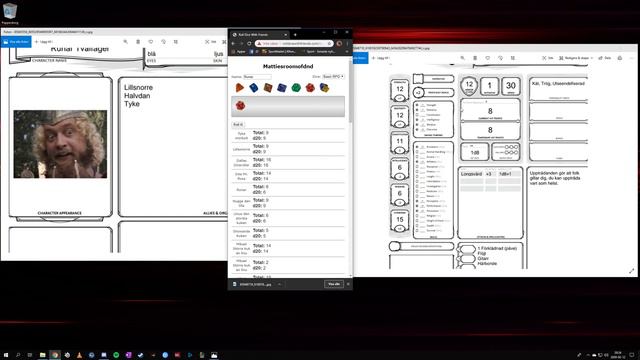Roll the green d12 die in the dice roller
The width and height of the screenshot is (640, 360).
pos(296,87)
